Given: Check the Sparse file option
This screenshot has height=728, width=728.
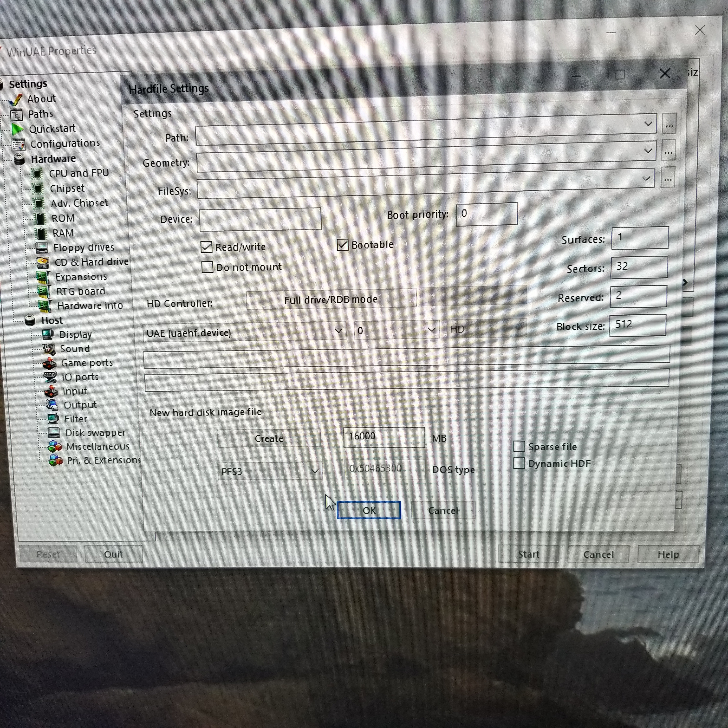Looking at the screenshot, I should 519,446.
